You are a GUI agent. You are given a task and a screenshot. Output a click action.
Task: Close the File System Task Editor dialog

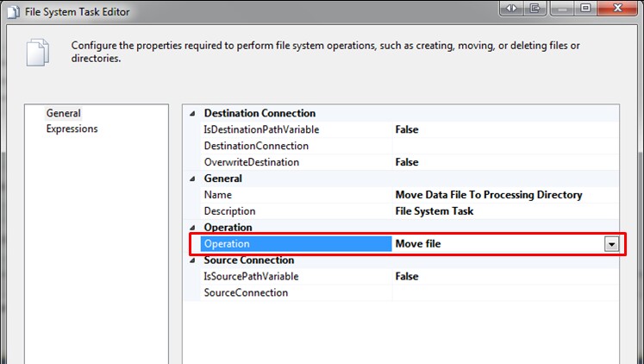pos(619,9)
